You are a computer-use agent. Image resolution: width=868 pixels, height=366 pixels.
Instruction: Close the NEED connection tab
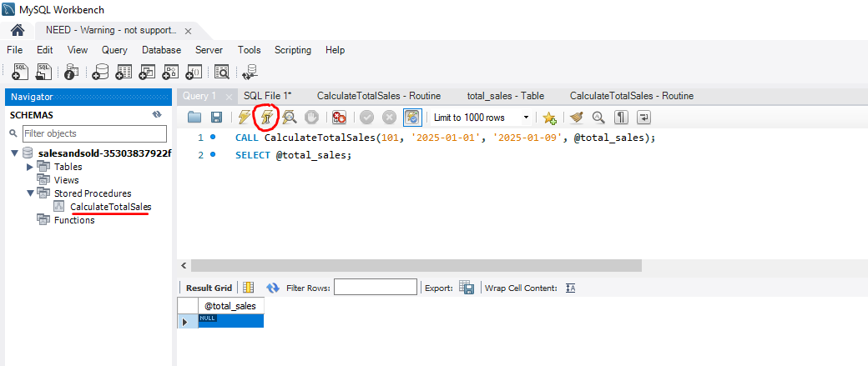pos(188,30)
